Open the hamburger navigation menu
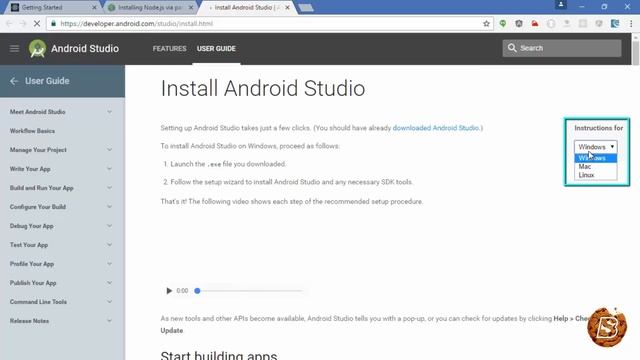The width and height of the screenshot is (640, 360). (x=14, y=49)
